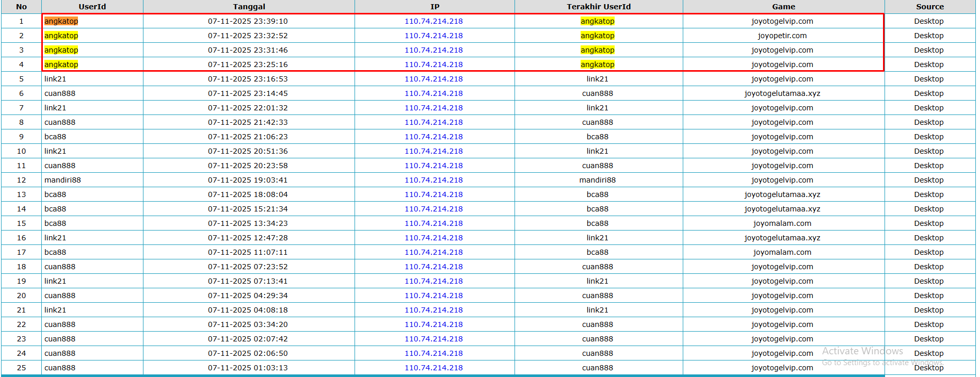The image size is (980, 377).
Task: Select row number 14
Action: [22, 209]
